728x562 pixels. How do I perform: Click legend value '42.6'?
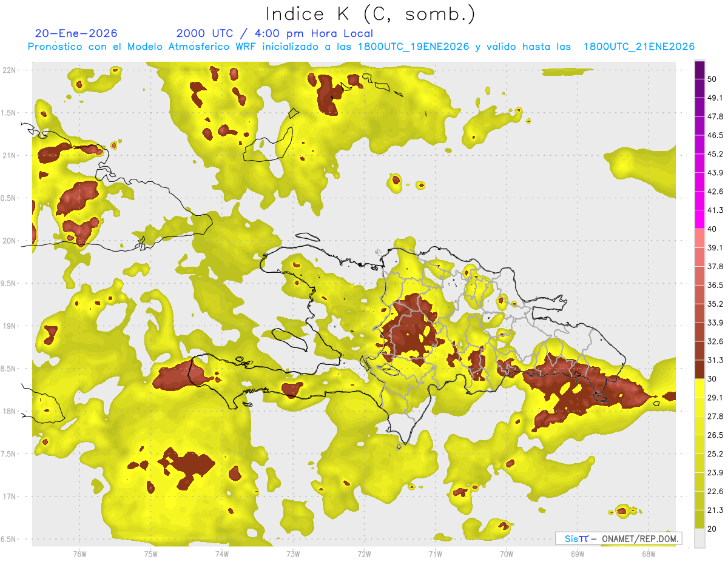[715, 192]
